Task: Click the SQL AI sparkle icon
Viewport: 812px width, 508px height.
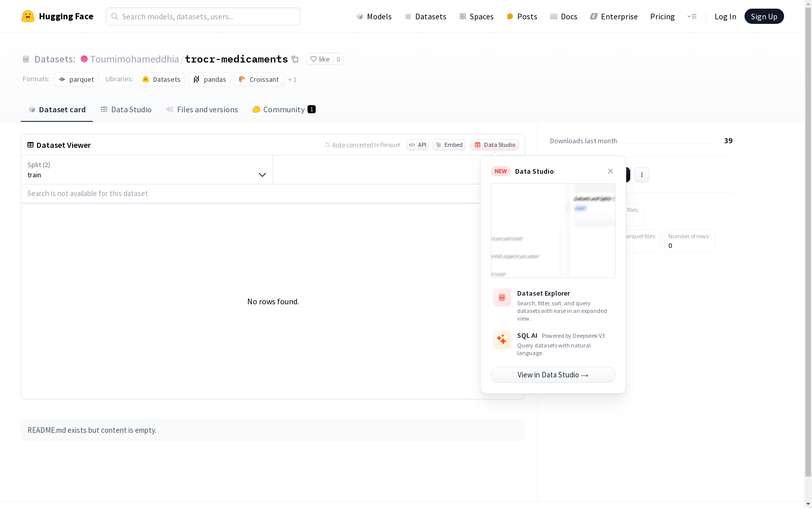Action: point(502,340)
